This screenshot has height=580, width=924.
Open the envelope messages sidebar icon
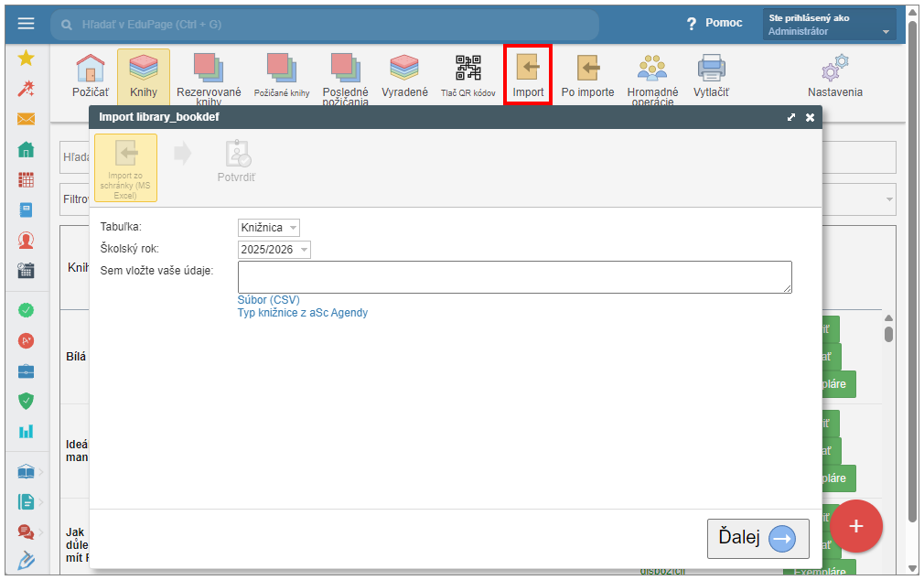26,119
